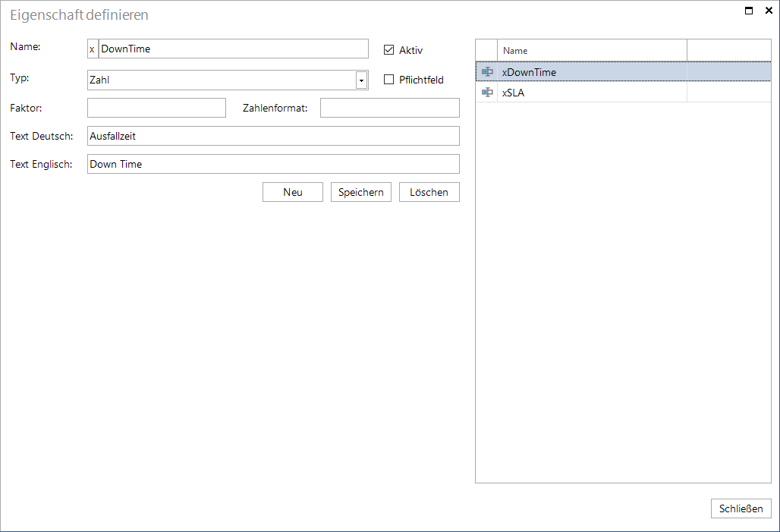Sort by the Name column header
Image resolution: width=780 pixels, height=532 pixels.
[592, 50]
